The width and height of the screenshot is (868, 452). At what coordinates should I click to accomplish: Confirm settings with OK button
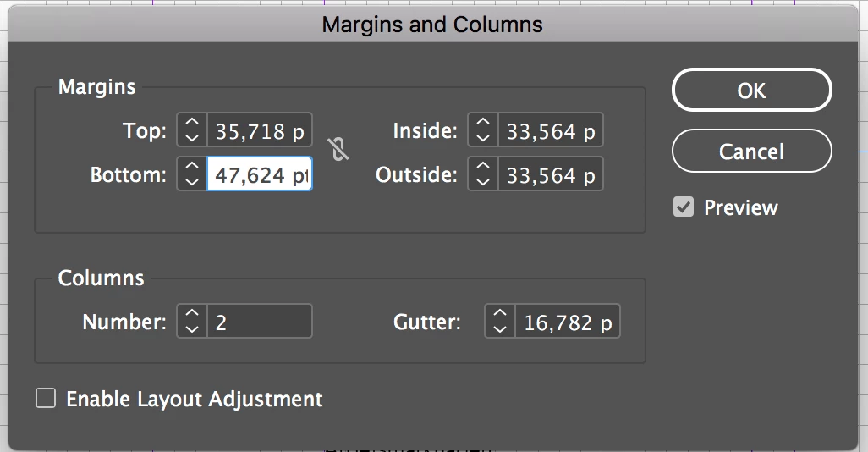click(752, 91)
